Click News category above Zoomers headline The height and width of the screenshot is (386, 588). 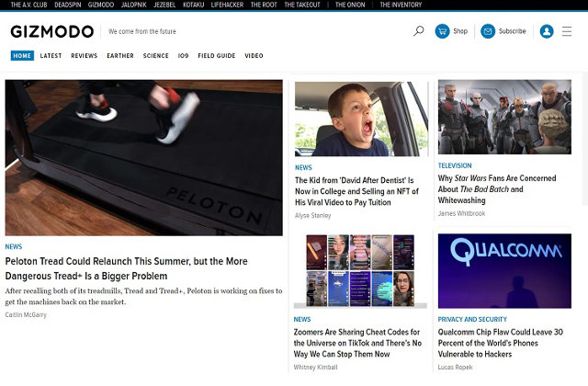302,319
